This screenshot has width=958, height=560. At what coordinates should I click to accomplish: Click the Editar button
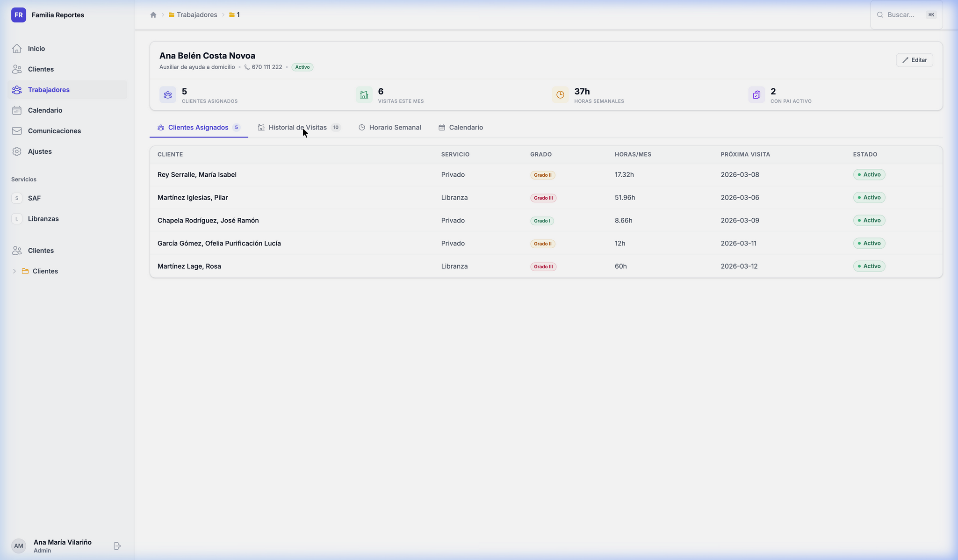(914, 60)
